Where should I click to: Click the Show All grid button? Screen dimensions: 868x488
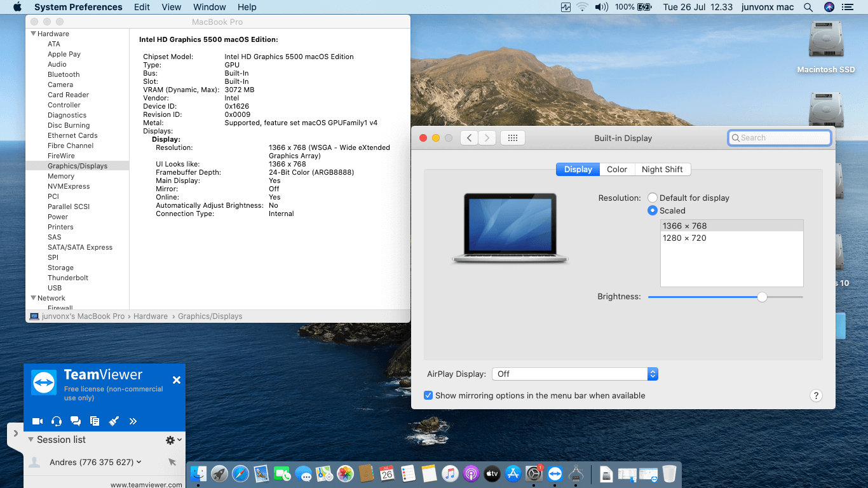pos(513,138)
